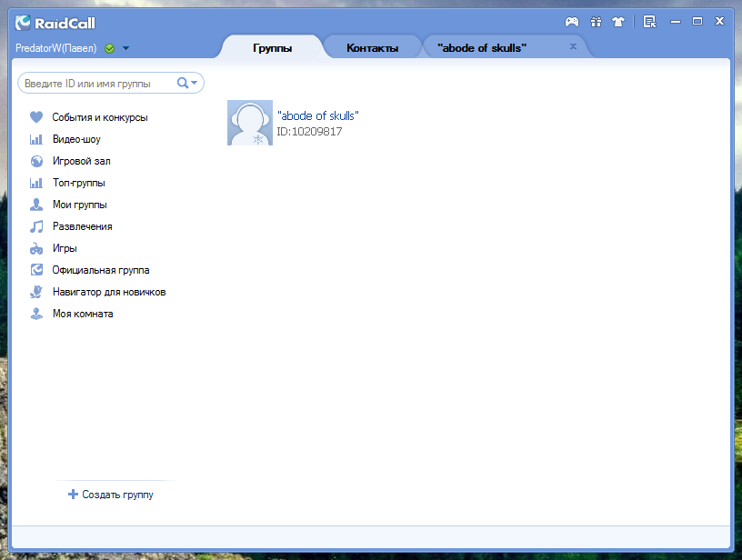742x560 pixels.
Task: Click the heart icon for События и конкурсы
Action: coord(36,117)
